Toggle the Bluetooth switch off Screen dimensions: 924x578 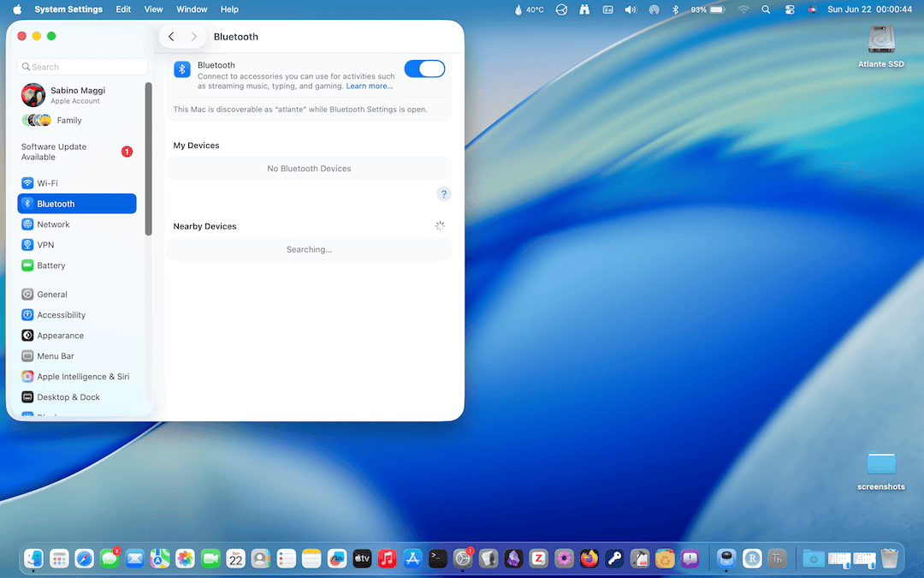tap(424, 69)
